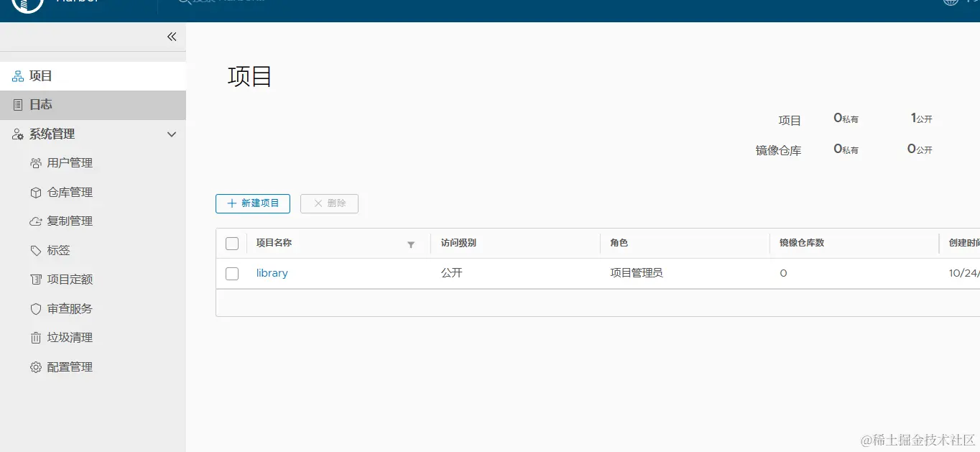Click the 用户管理 users icon
This screenshot has width=980, height=452.
pyautogui.click(x=36, y=163)
